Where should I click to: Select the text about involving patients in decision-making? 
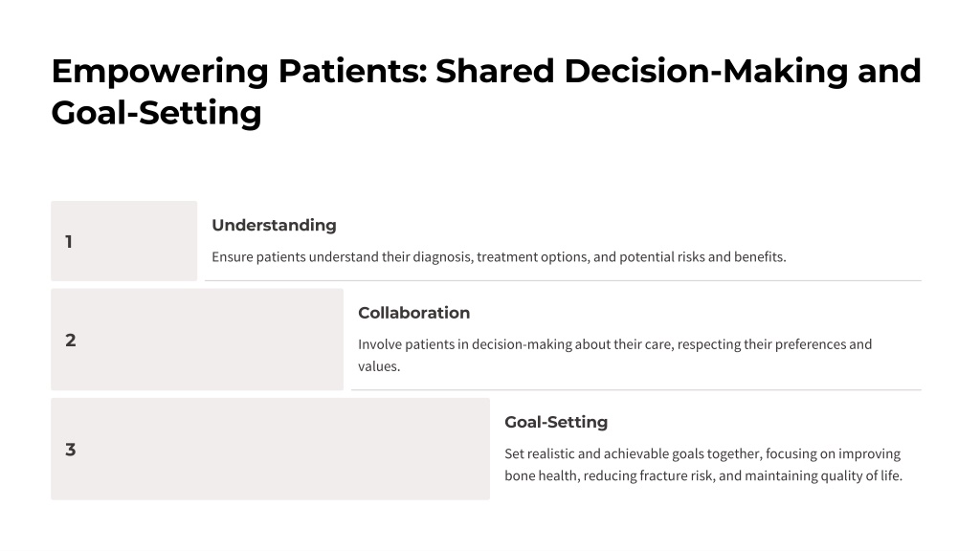615,355
